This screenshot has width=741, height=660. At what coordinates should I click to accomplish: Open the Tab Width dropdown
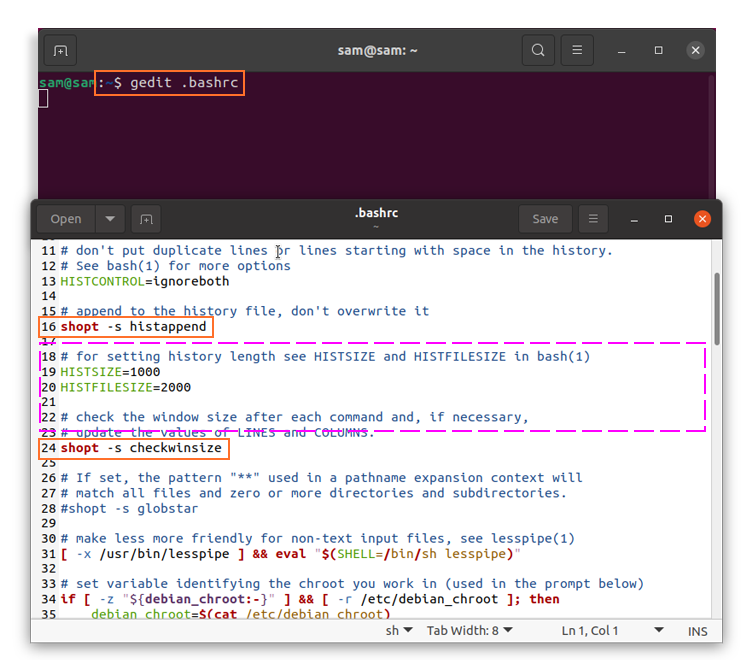(469, 630)
